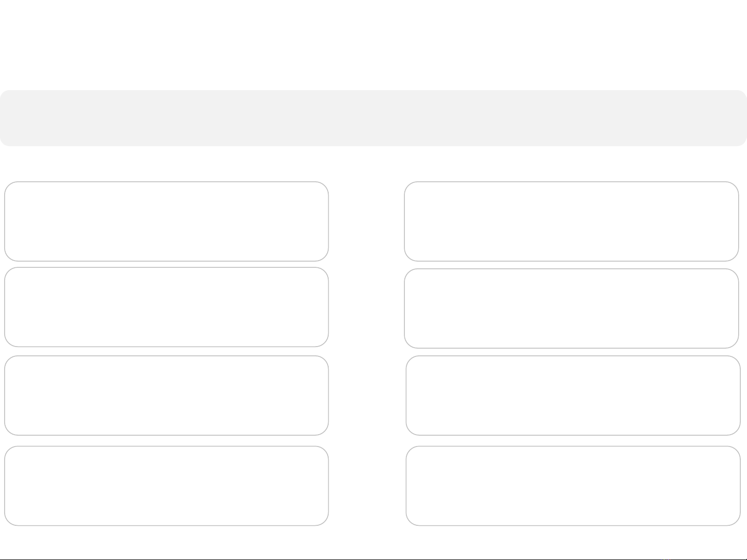
Task: Choose the right card just below the top one
Action: pos(571,308)
